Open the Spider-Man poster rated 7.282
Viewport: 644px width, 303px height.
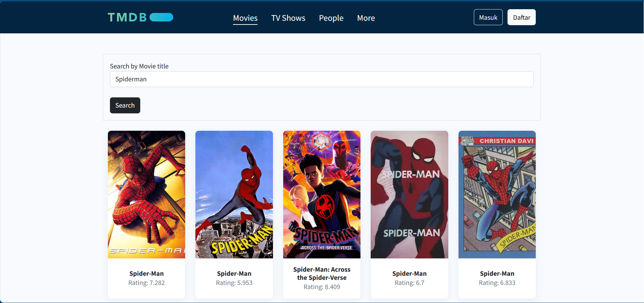tap(146, 194)
